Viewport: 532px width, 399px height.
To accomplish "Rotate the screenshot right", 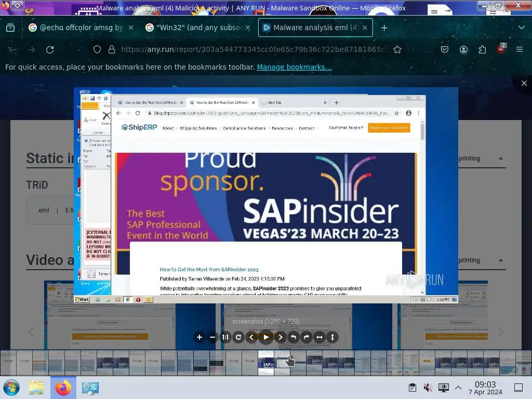I will point(307,337).
